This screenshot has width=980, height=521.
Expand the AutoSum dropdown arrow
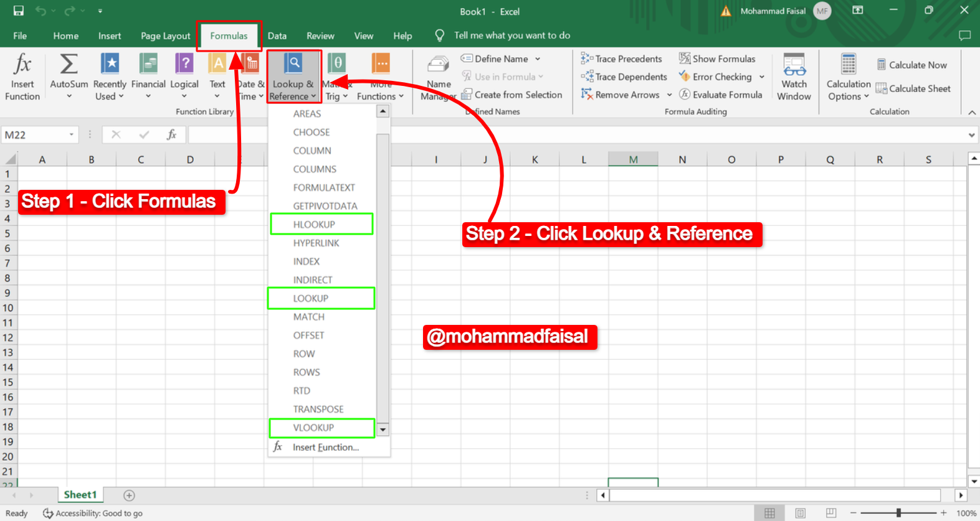pyautogui.click(x=69, y=96)
